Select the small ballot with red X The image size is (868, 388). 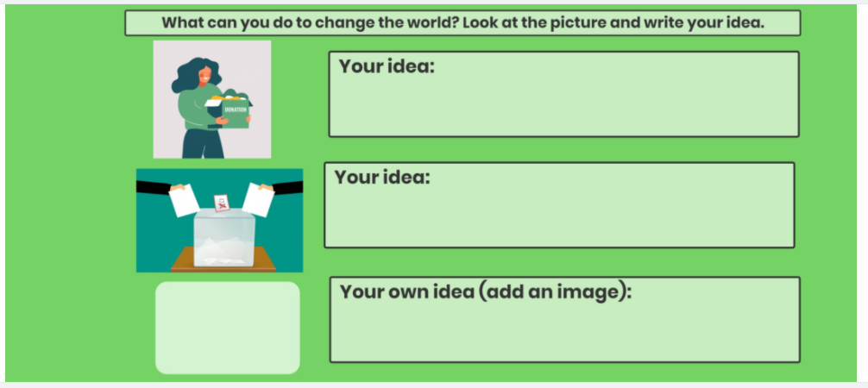[x=222, y=203]
